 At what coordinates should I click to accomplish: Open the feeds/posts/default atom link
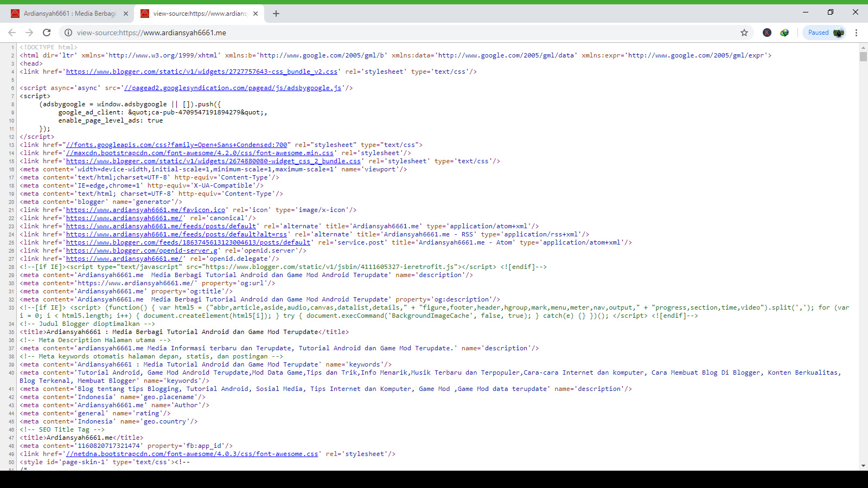(x=161, y=226)
